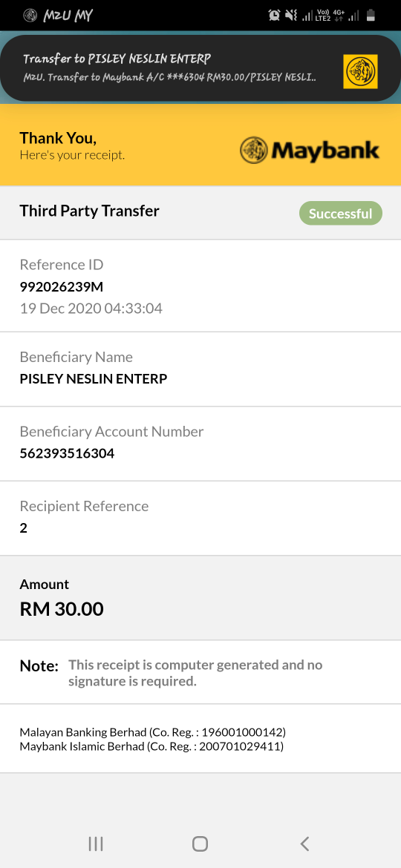
Task: Select the beneficiary account number 562393516304
Action: (x=67, y=454)
